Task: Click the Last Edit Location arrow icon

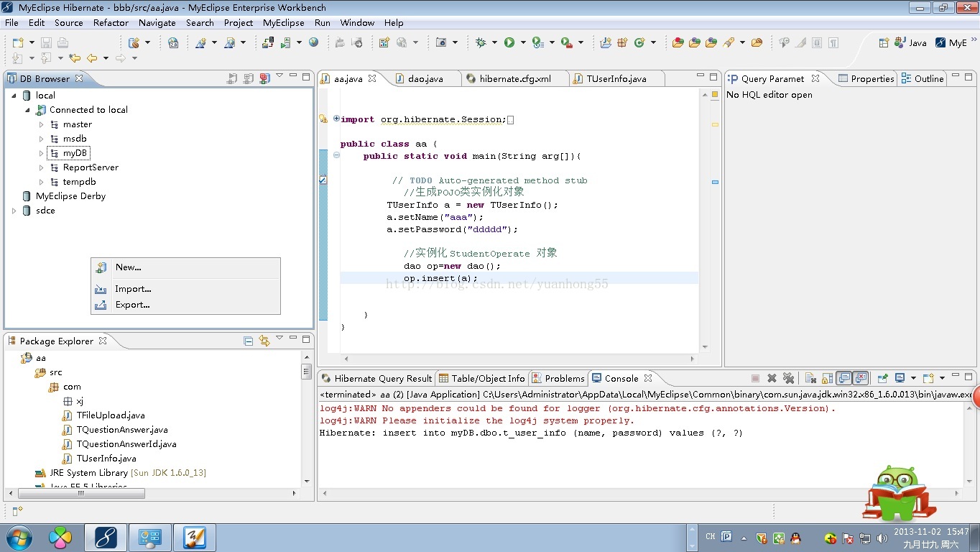Action: pyautogui.click(x=74, y=58)
